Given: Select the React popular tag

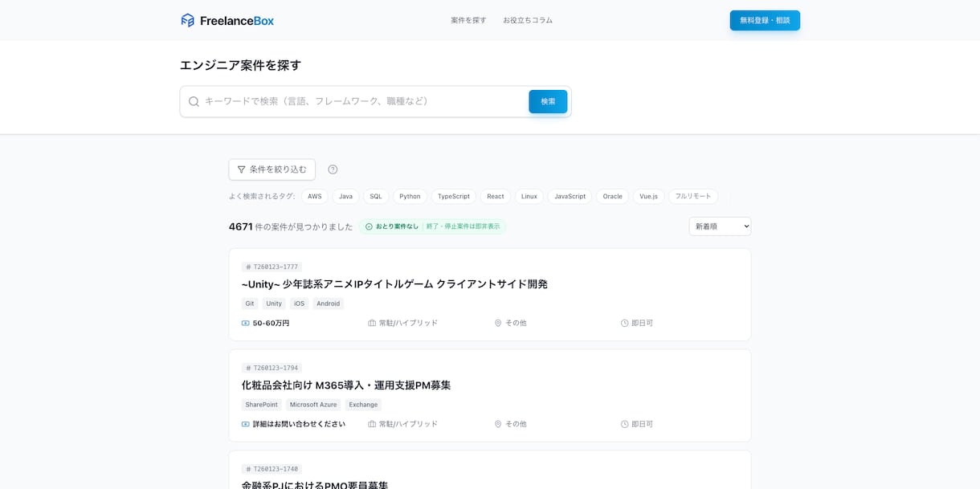Looking at the screenshot, I should 496,197.
